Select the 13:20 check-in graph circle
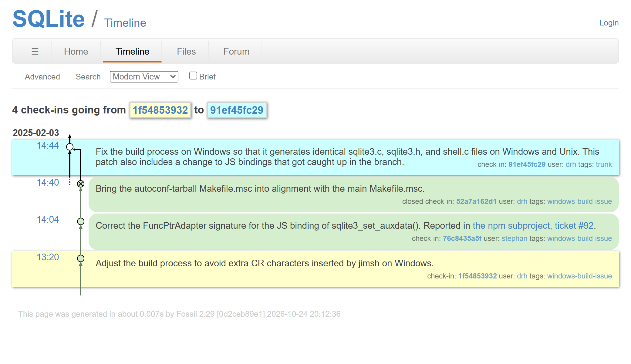 click(81, 258)
